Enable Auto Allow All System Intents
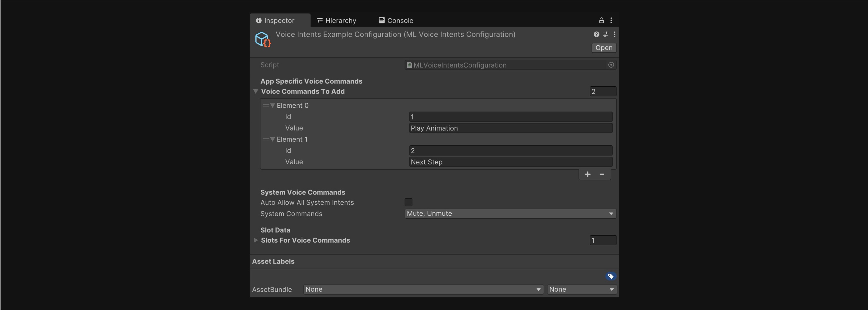 click(x=408, y=202)
